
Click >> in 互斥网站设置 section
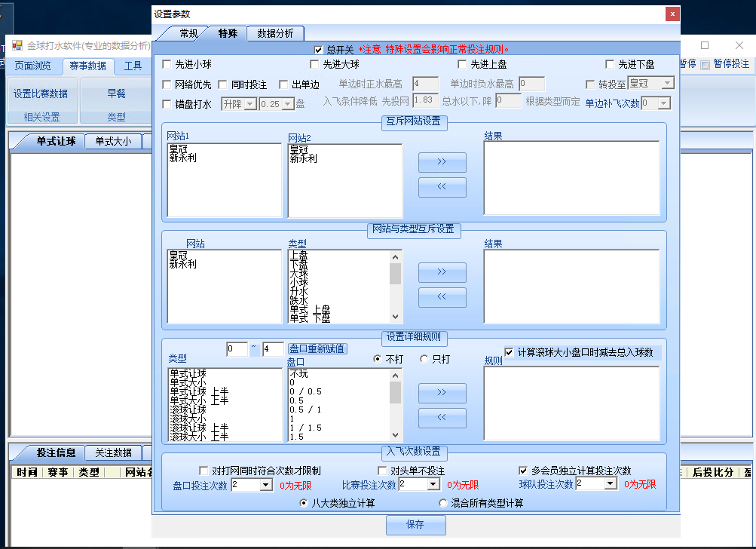tap(442, 162)
